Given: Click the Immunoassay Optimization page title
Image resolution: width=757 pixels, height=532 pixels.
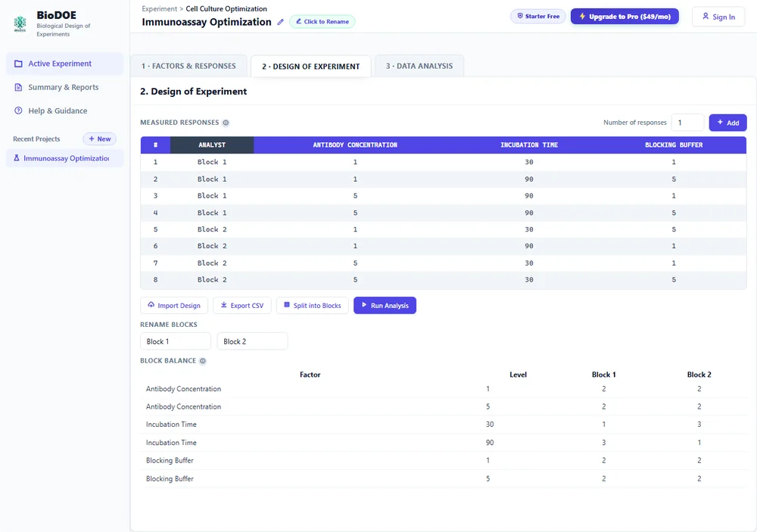Looking at the screenshot, I should 207,22.
